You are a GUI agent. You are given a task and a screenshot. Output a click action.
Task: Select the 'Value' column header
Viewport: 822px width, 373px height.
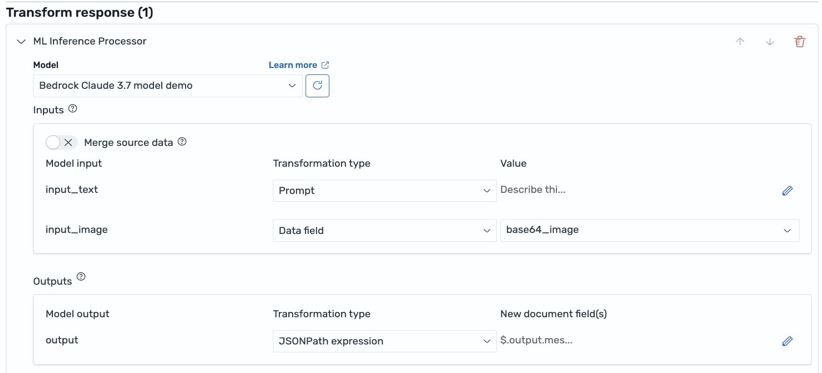click(x=513, y=163)
